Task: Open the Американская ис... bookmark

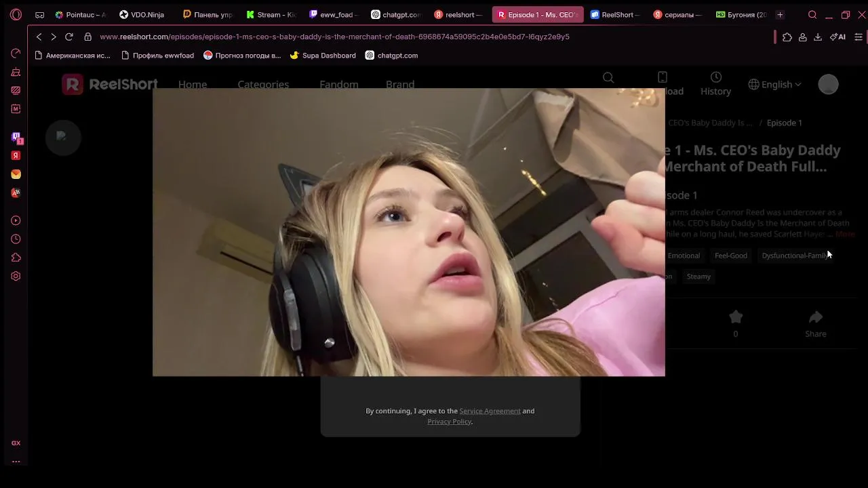Action: (x=72, y=56)
